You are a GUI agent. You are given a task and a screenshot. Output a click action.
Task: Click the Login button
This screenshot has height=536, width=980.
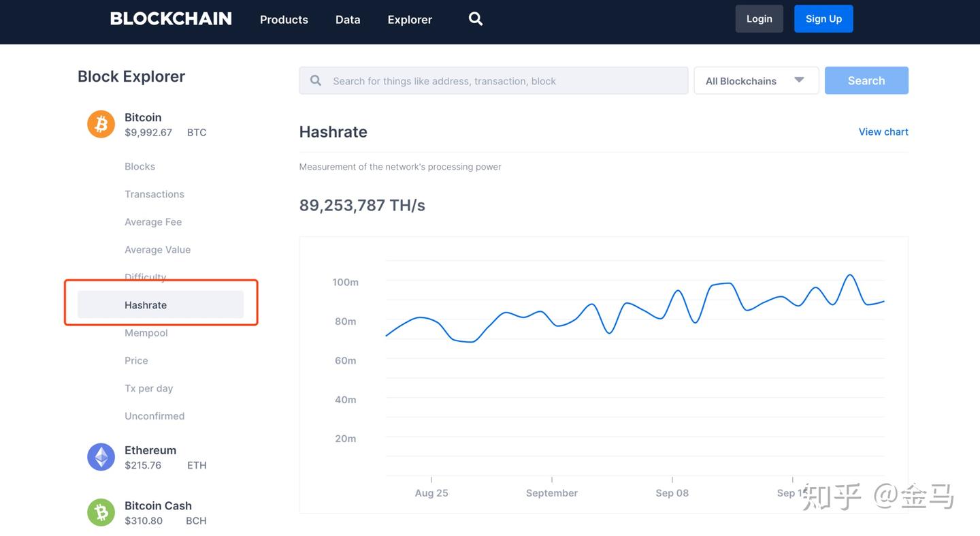(x=759, y=19)
